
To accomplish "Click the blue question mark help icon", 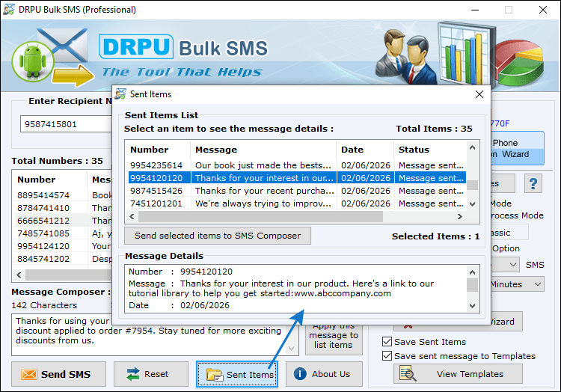I will click(x=533, y=183).
